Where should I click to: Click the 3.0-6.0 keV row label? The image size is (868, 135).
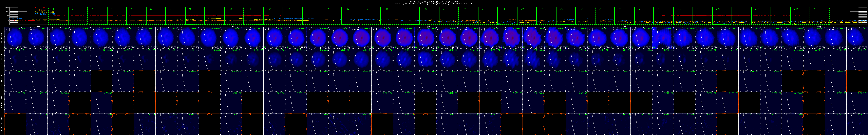(x=2, y=38)
